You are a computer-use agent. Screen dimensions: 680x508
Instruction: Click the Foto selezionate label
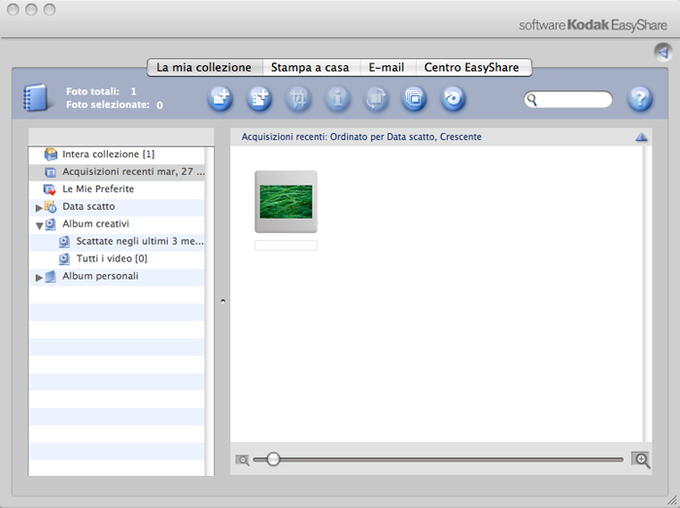tap(108, 105)
